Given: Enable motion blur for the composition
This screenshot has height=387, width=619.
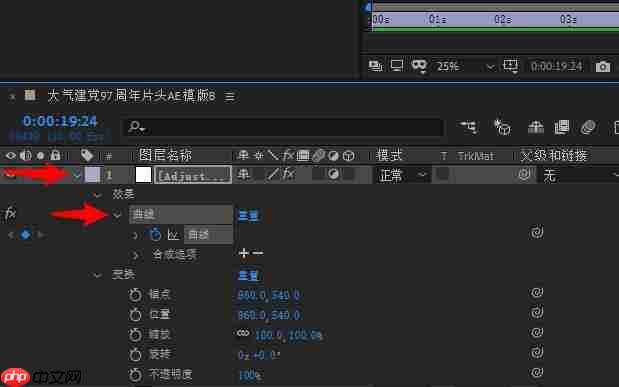Looking at the screenshot, I should [x=588, y=127].
